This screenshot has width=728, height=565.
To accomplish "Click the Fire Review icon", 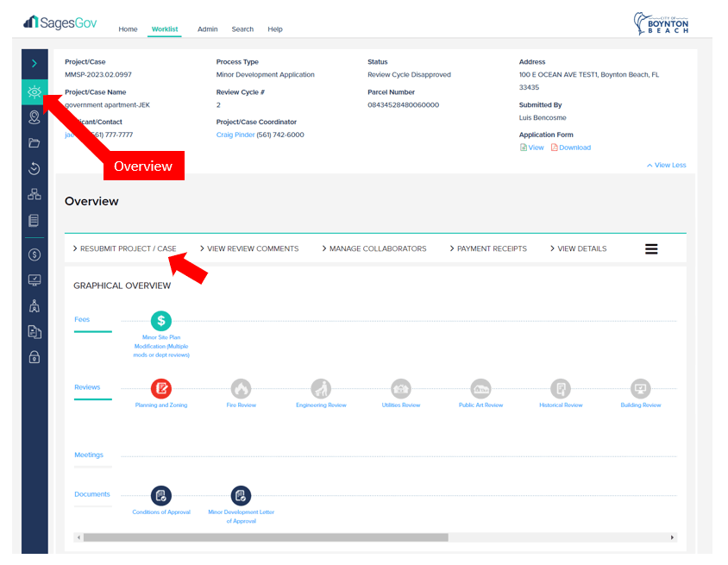I will pyautogui.click(x=242, y=388).
